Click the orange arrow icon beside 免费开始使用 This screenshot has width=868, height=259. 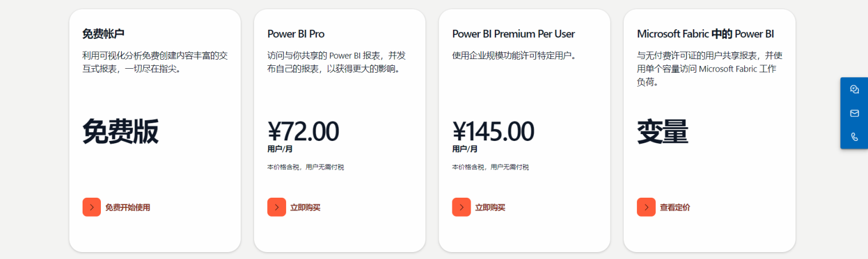(92, 207)
